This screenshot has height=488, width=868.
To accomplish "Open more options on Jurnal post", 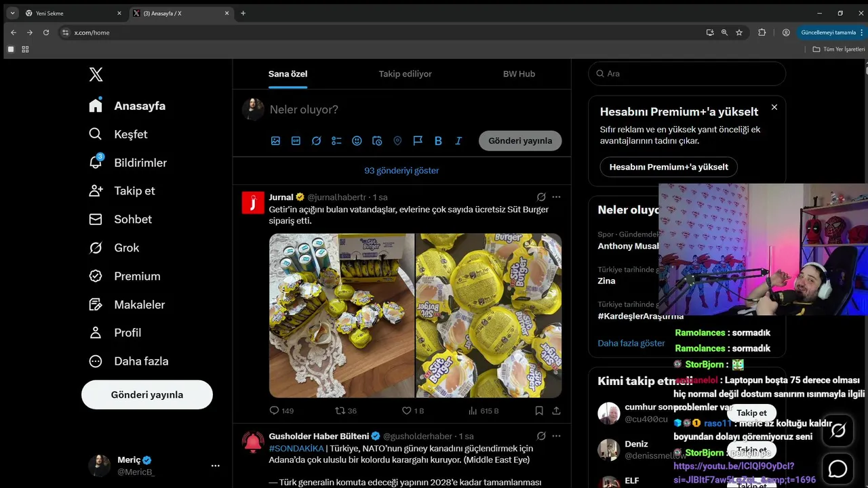I will point(556,197).
